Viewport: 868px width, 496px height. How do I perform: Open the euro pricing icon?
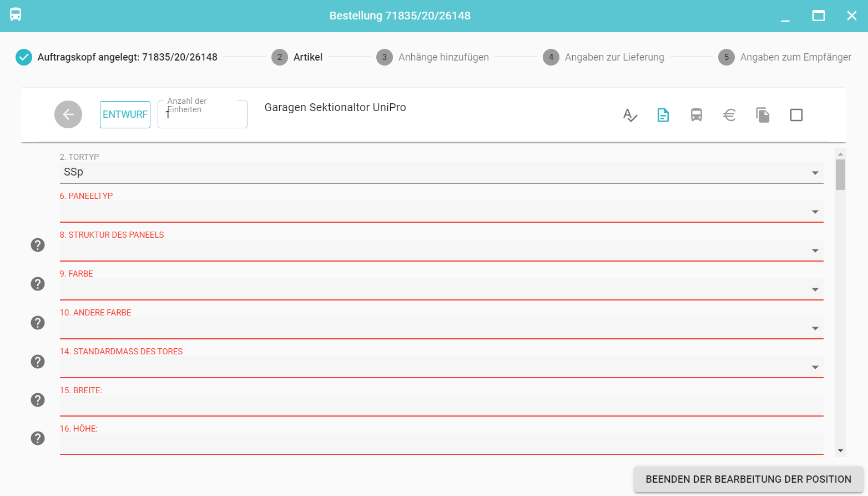pyautogui.click(x=730, y=115)
